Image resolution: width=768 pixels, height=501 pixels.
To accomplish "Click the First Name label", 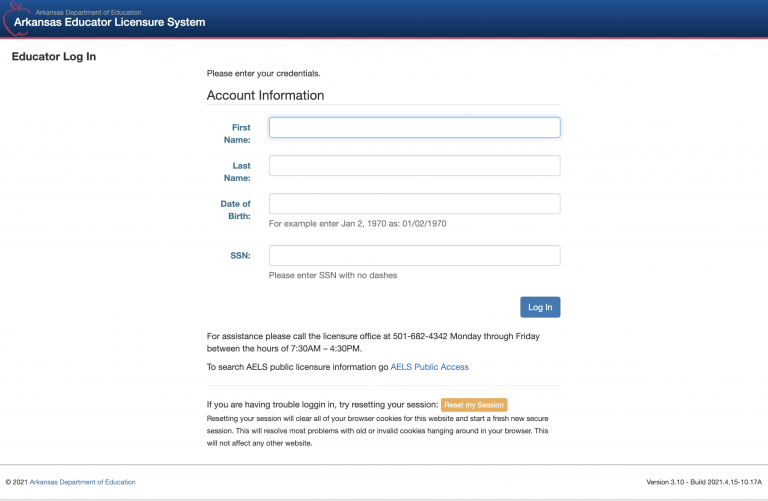I will [x=237, y=134].
